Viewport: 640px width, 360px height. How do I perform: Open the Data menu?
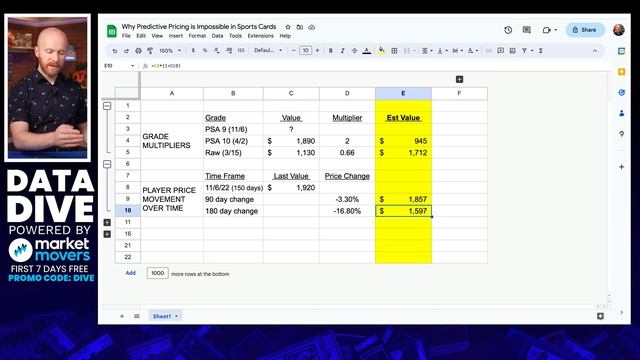218,36
